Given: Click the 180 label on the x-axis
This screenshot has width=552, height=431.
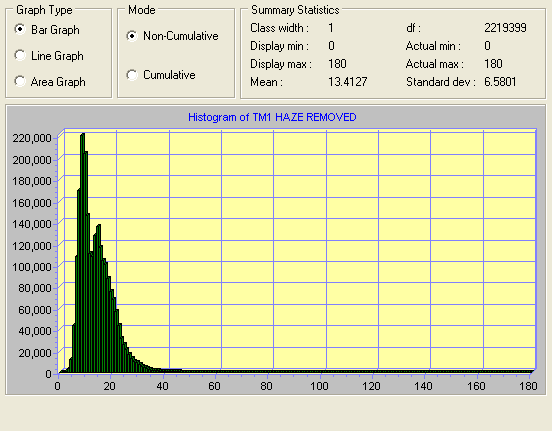Looking at the screenshot, I should tap(528, 386).
